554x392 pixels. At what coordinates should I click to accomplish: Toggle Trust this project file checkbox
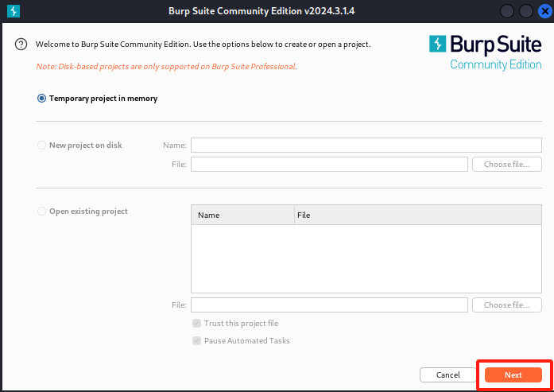click(x=197, y=323)
